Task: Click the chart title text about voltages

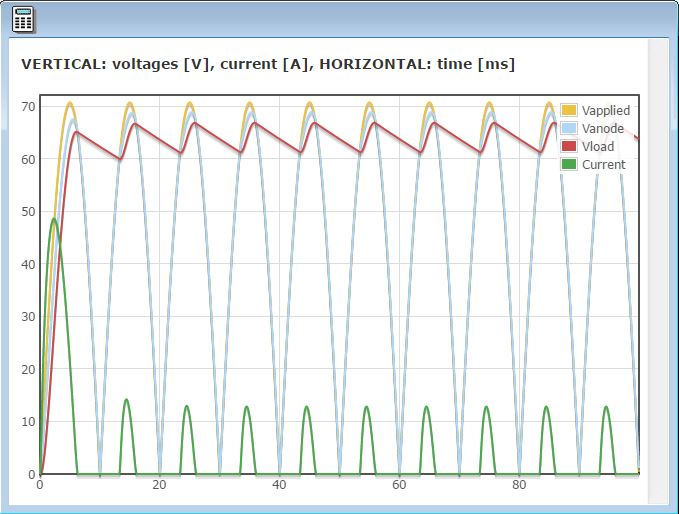Action: tap(268, 64)
